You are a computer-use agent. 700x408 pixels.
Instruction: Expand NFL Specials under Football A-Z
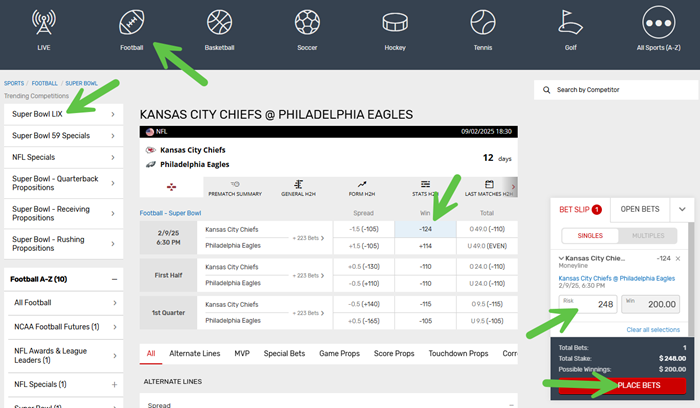pyautogui.click(x=114, y=384)
